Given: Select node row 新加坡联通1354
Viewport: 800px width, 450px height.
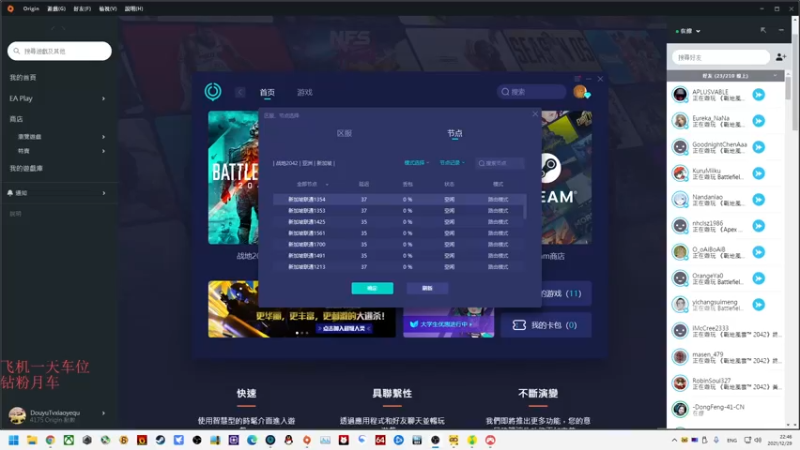Looking at the screenshot, I should (398, 199).
